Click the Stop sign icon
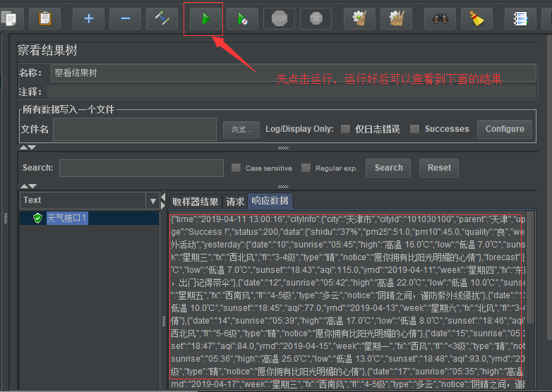552x392 pixels. 279,18
